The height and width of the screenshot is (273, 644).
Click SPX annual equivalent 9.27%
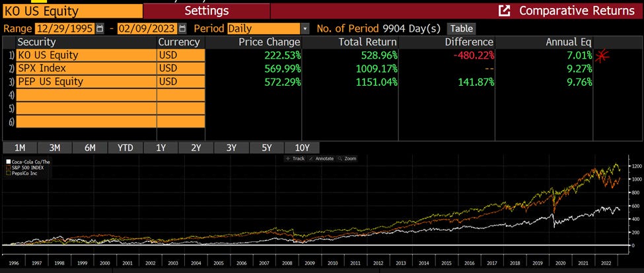click(x=578, y=69)
